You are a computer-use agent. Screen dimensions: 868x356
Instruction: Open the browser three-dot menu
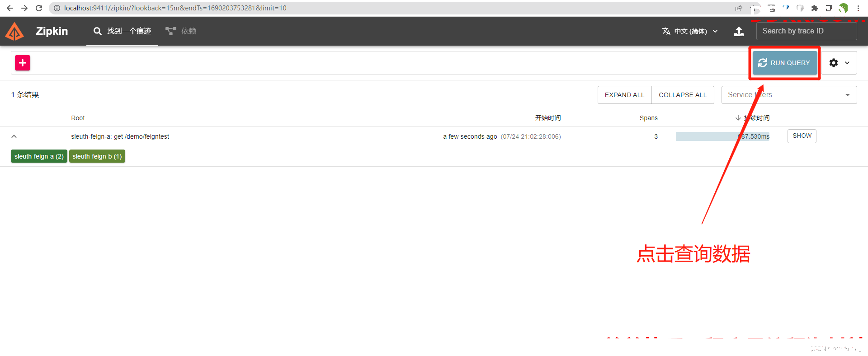point(858,8)
